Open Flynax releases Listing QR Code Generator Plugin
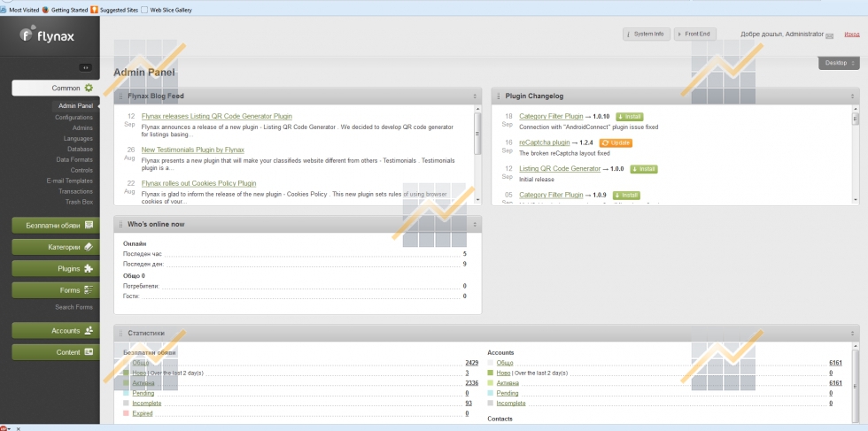868x431 pixels. click(x=217, y=117)
